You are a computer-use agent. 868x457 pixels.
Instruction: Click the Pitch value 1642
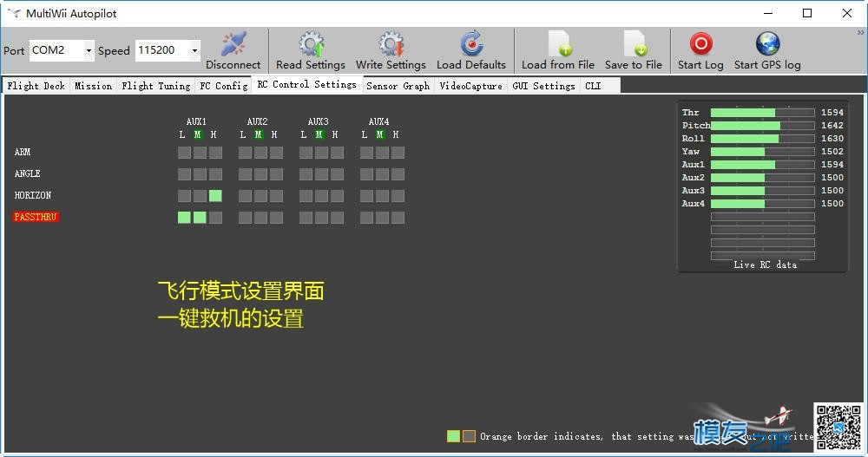pos(832,126)
